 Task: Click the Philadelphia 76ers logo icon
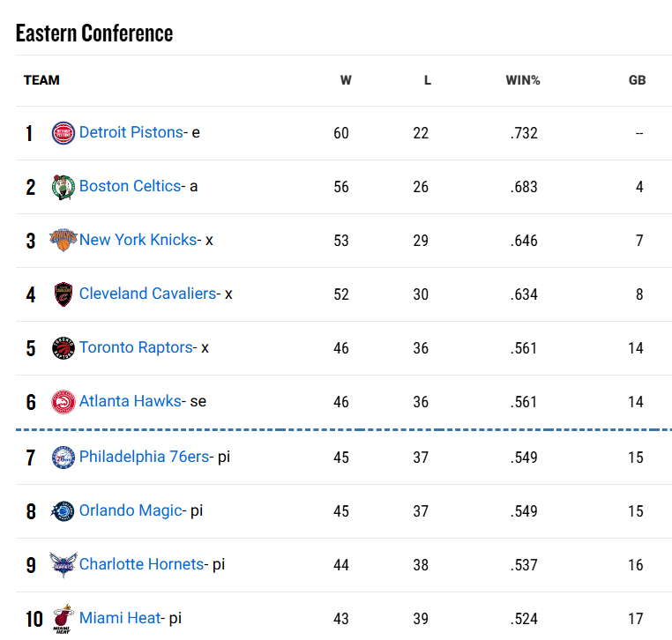pos(63,458)
